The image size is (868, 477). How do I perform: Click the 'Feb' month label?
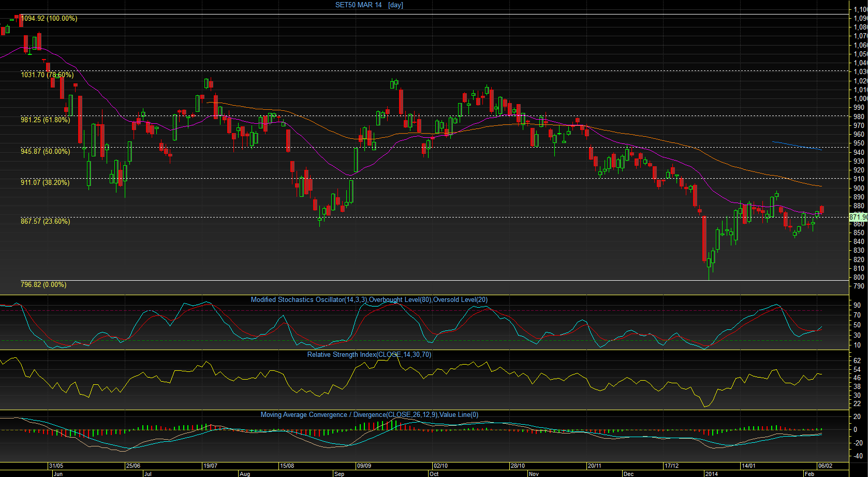[809, 474]
